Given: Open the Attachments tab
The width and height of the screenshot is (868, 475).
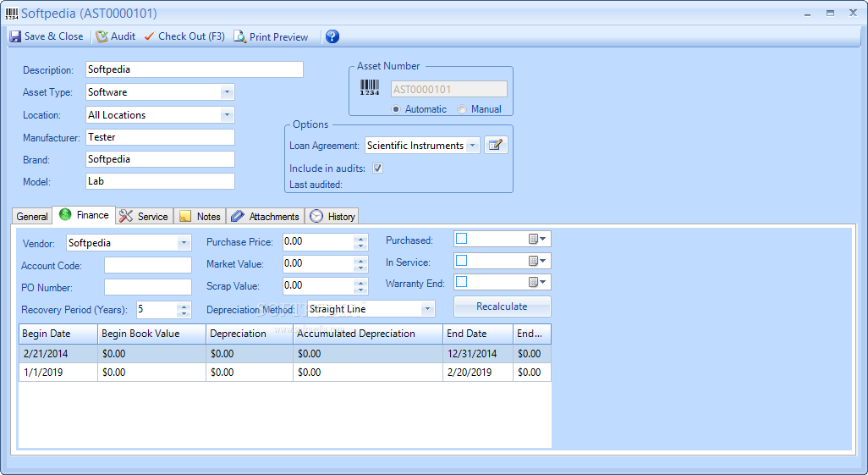Looking at the screenshot, I should [265, 216].
